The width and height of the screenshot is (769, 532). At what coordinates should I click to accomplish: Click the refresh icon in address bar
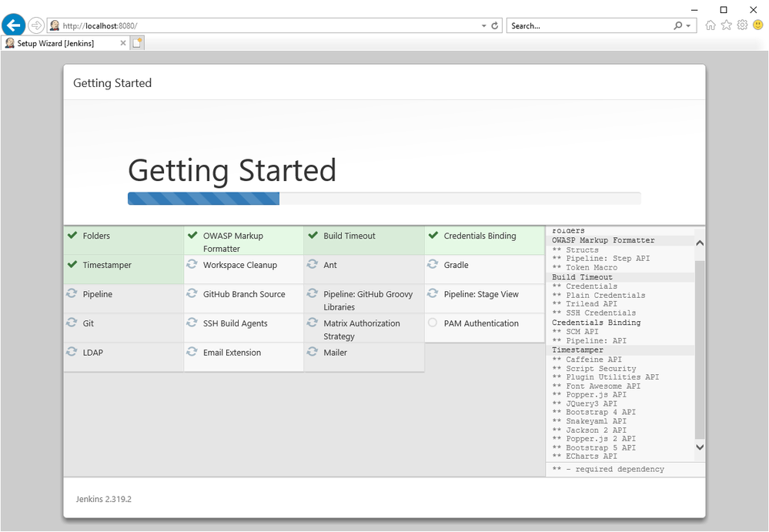[495, 25]
